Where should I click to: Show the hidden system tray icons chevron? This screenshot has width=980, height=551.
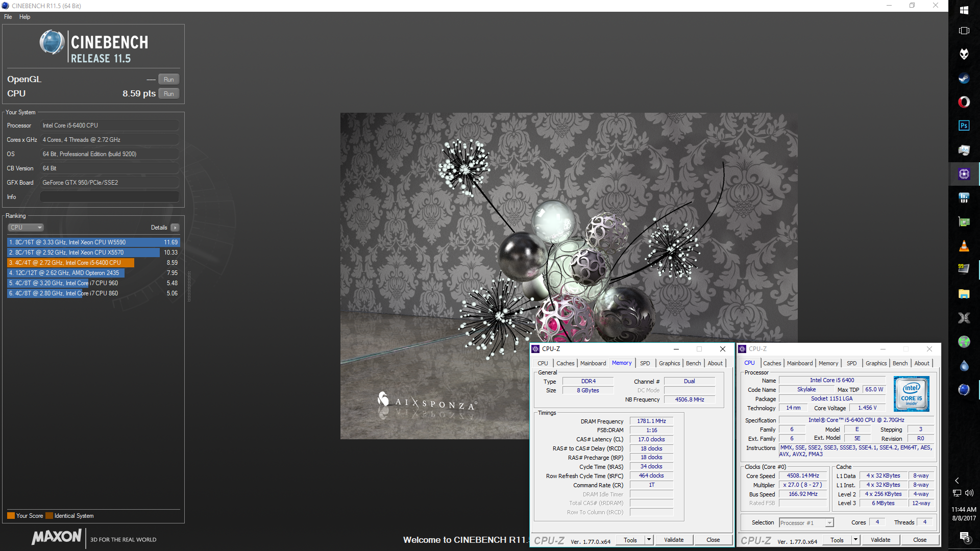pyautogui.click(x=957, y=481)
